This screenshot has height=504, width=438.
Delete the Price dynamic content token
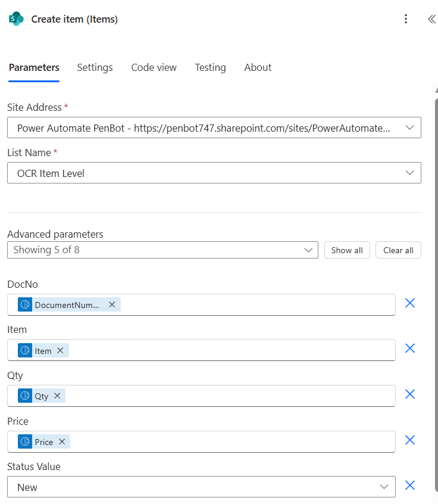point(62,442)
